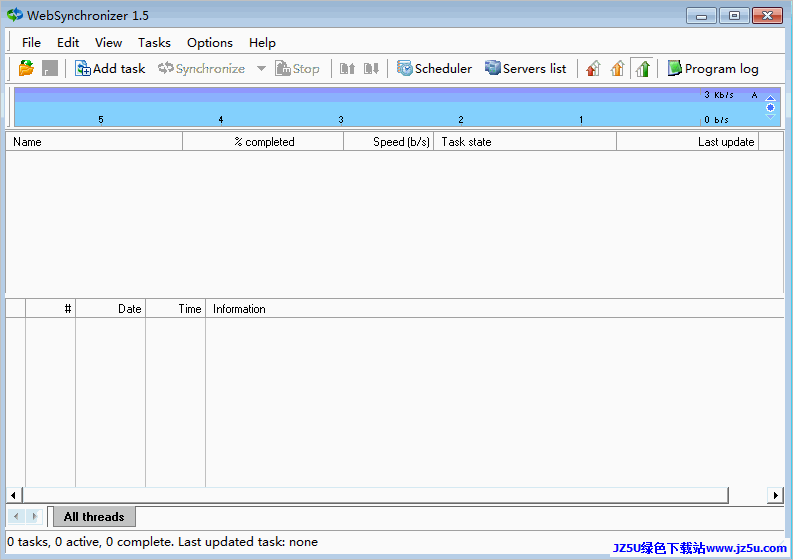
Task: Click the Stop toolbar button
Action: [297, 68]
